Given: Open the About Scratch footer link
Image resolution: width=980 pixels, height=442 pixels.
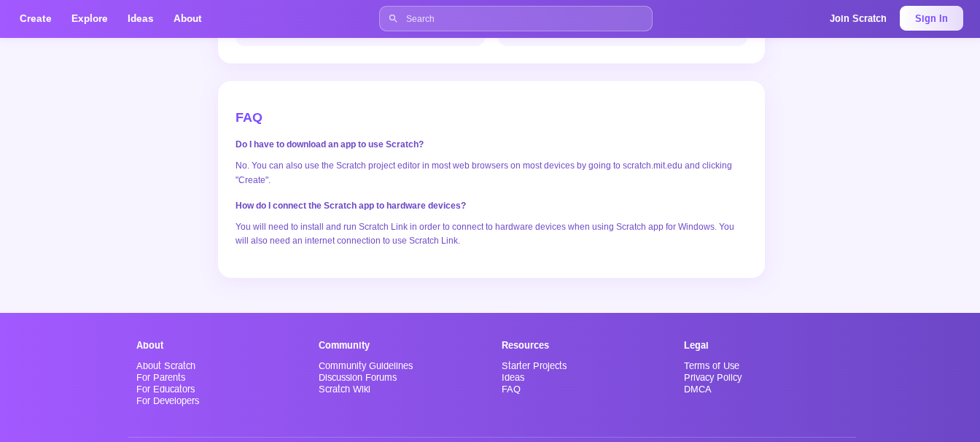Looking at the screenshot, I should pyautogui.click(x=166, y=366).
